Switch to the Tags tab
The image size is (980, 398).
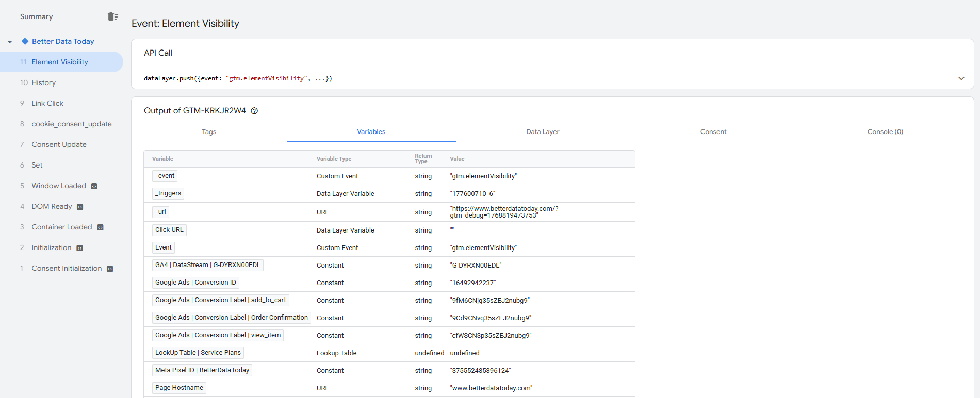209,132
